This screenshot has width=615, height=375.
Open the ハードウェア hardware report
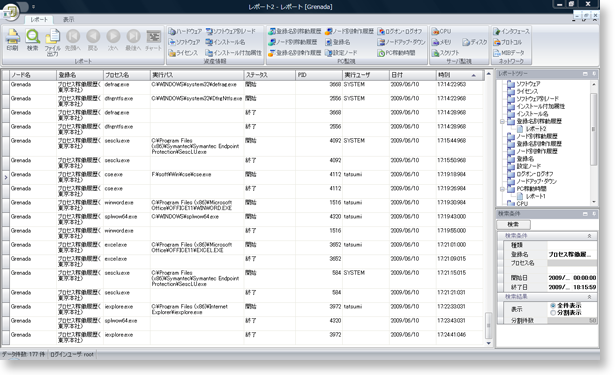tap(185, 31)
